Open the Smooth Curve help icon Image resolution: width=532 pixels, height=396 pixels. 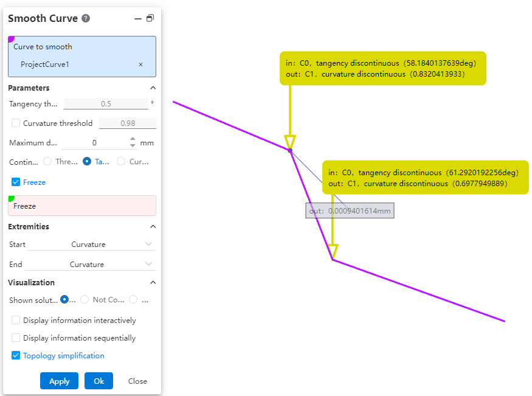coord(86,18)
